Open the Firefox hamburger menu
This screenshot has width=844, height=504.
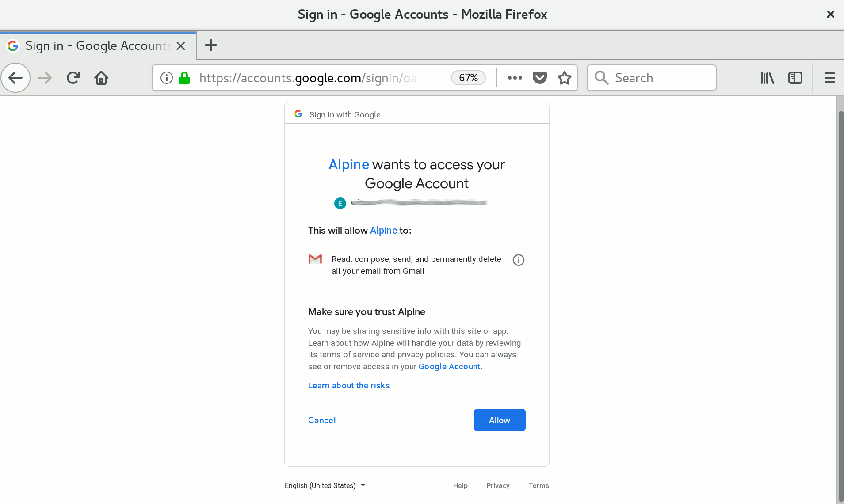pyautogui.click(x=829, y=78)
